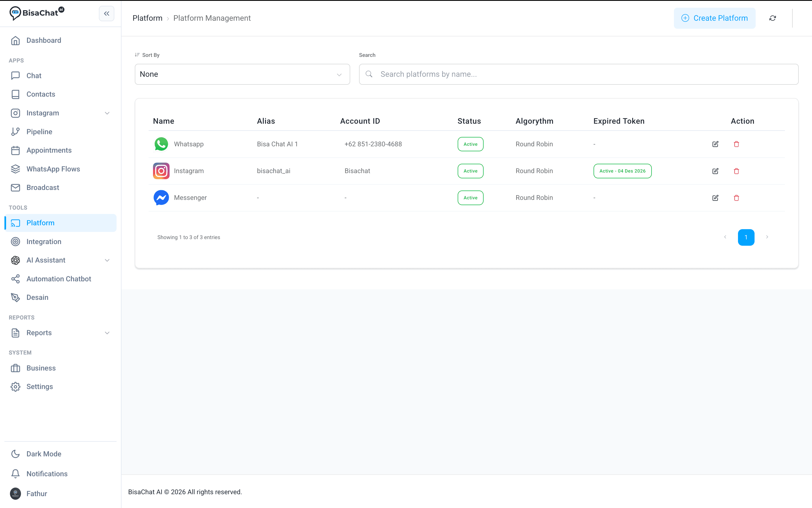Go to previous page arrow in pagination
812x508 pixels.
pyautogui.click(x=725, y=237)
